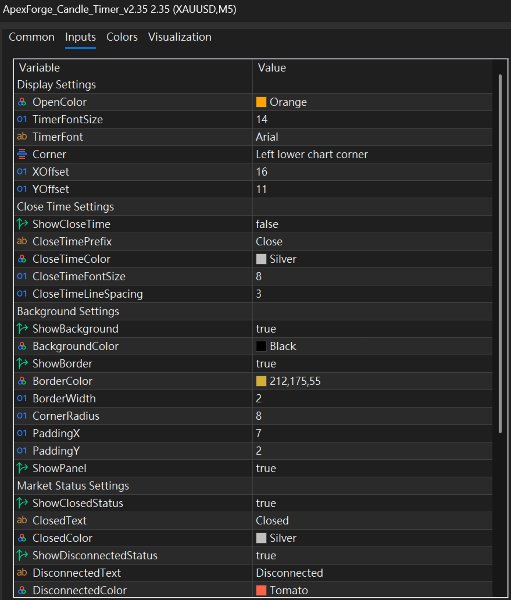Open the BackgroundColor Black color dropdown

click(x=372, y=346)
